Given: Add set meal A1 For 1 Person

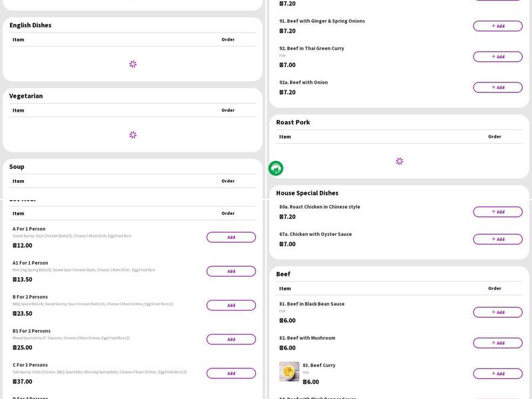Looking at the screenshot, I should tap(231, 271).
